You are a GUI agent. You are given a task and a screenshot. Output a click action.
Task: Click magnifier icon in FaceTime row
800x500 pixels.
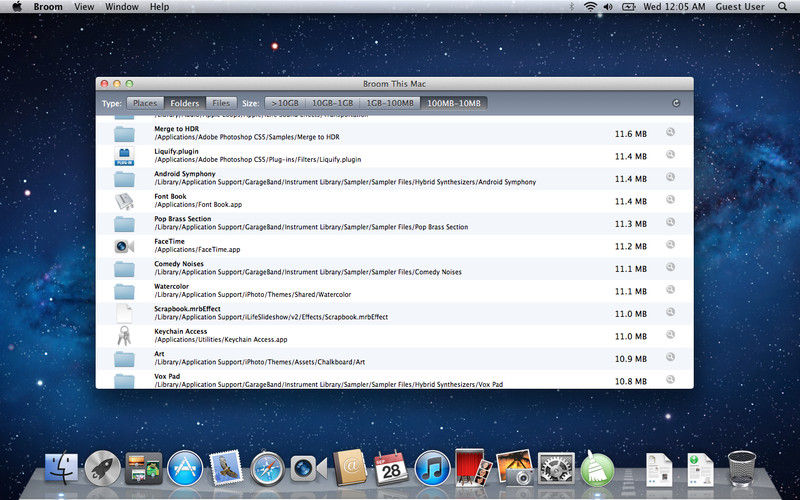click(670, 244)
